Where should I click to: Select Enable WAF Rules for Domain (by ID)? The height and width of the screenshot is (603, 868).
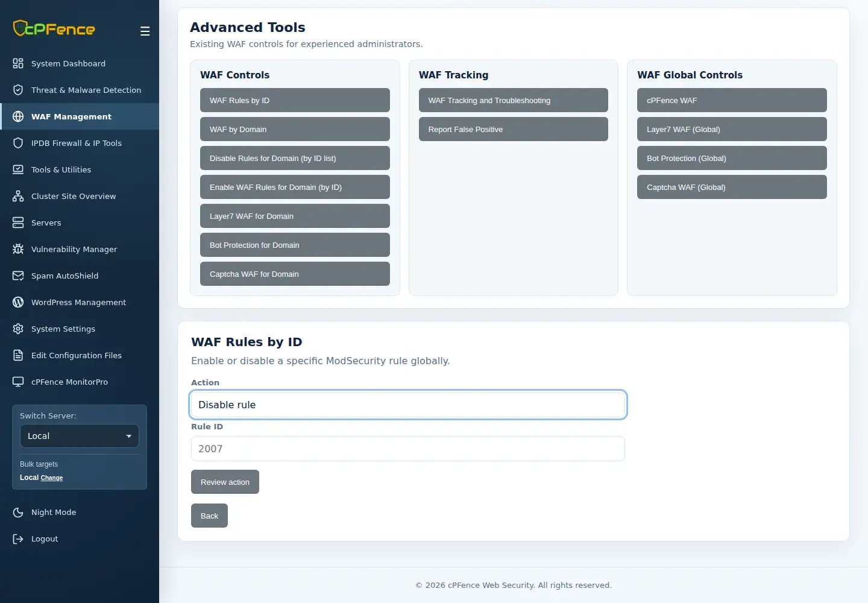click(x=295, y=187)
